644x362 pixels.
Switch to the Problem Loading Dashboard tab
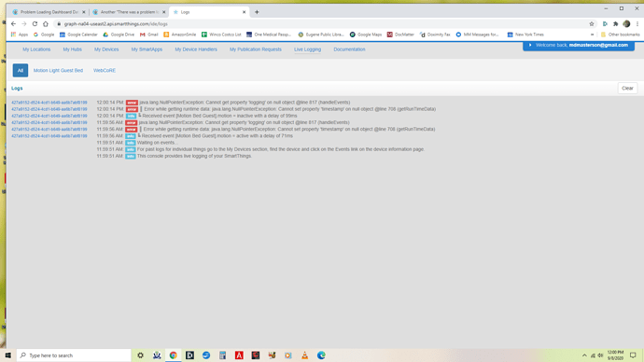point(49,12)
